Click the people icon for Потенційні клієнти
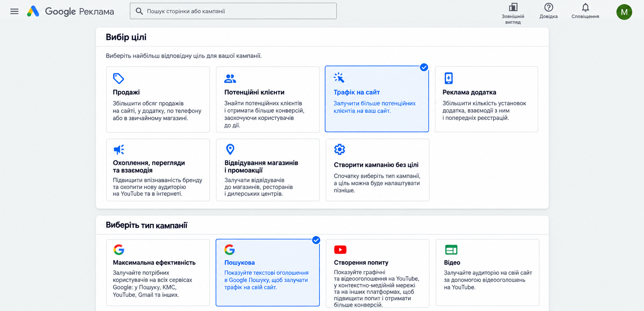 (230, 78)
